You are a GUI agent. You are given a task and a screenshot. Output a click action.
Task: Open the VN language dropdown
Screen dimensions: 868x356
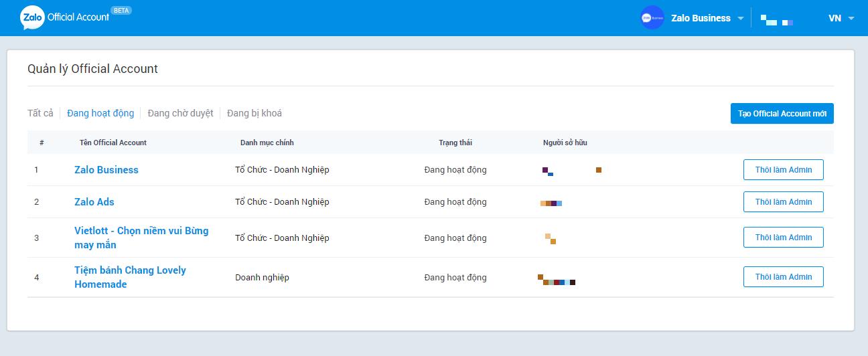click(841, 18)
